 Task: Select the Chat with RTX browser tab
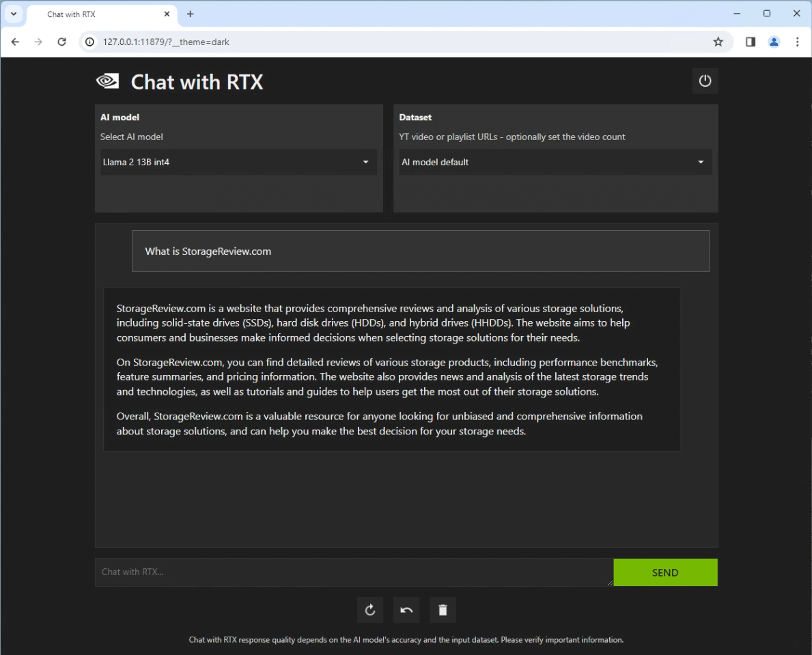click(101, 14)
